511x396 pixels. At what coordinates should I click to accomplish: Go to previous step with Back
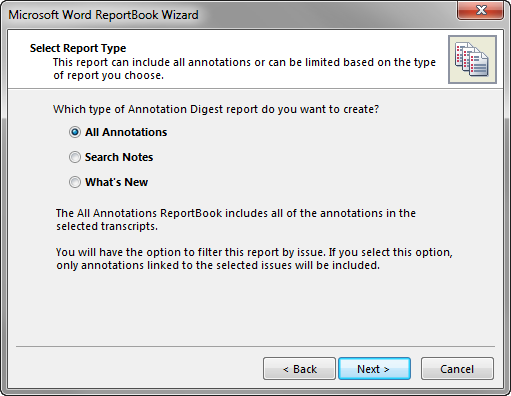pyautogui.click(x=299, y=369)
